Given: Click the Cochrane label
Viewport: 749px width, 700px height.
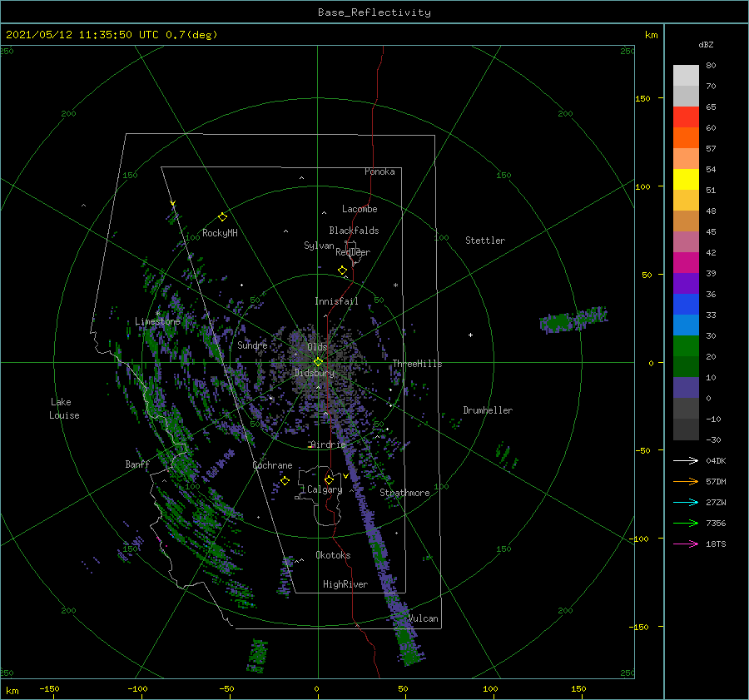Looking at the screenshot, I should point(272,465).
